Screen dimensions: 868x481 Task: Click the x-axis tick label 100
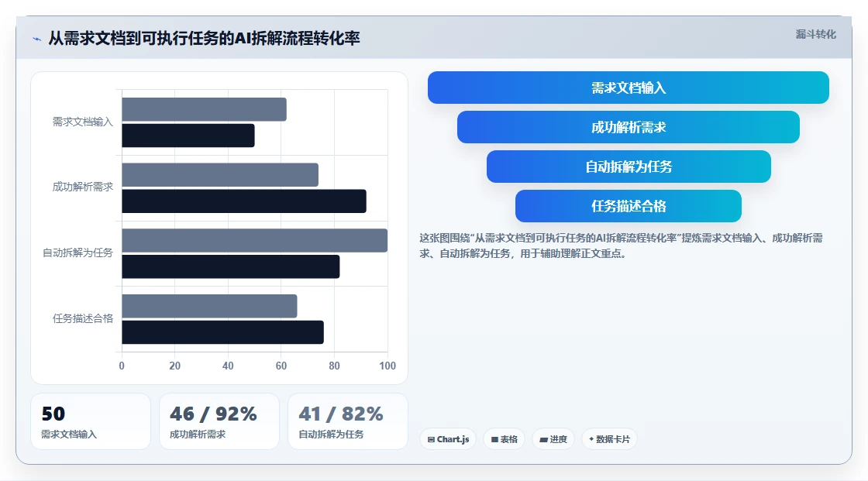pyautogui.click(x=387, y=366)
